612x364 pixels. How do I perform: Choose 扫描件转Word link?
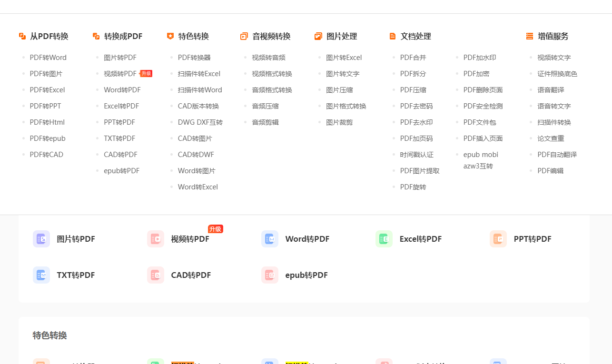[200, 90]
